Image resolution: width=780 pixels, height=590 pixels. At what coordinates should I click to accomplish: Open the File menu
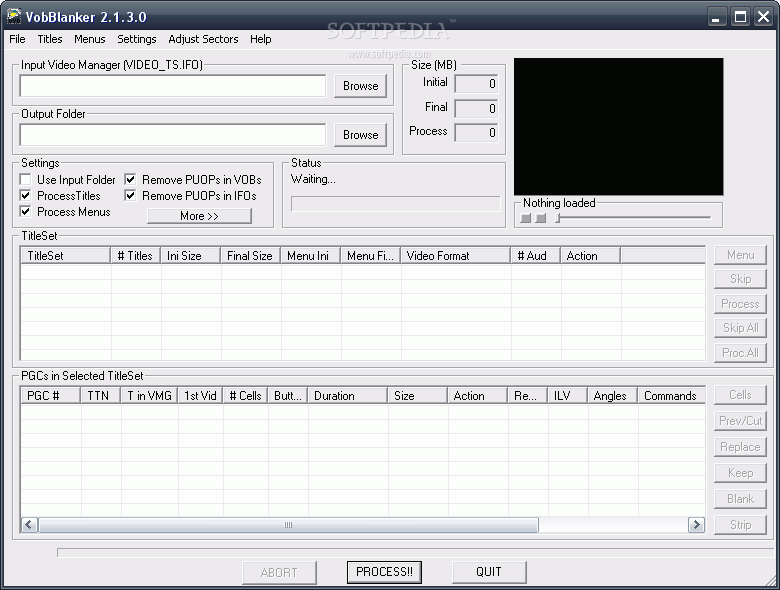[x=17, y=39]
